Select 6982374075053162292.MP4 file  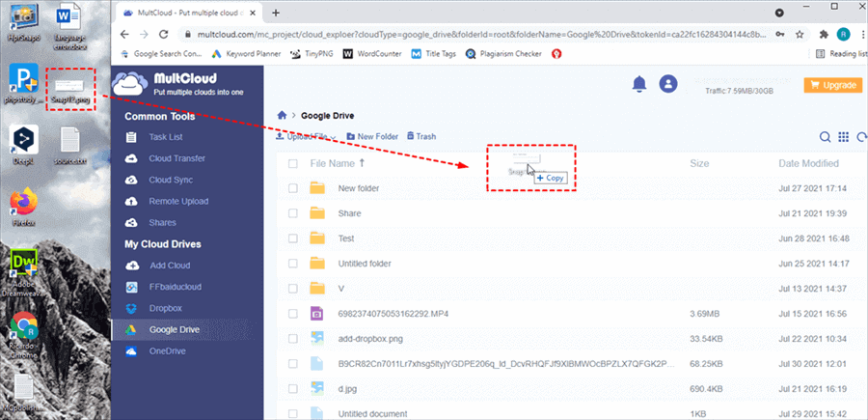point(393,314)
